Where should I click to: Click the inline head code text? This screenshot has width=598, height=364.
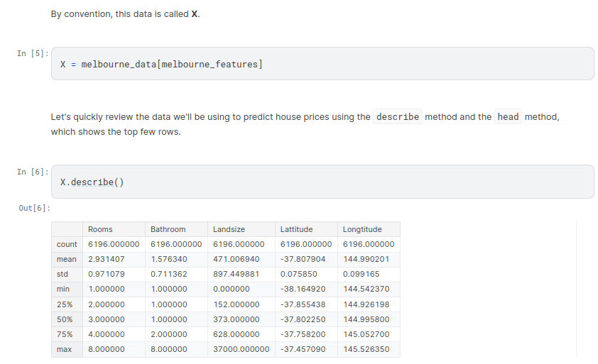(x=508, y=117)
